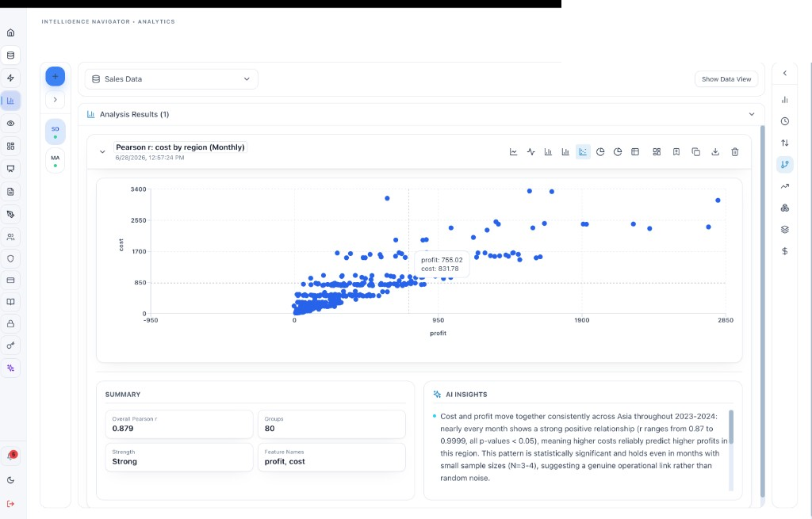Select cluster circles icon in right panel
The height and width of the screenshot is (519, 812).
[x=784, y=208]
